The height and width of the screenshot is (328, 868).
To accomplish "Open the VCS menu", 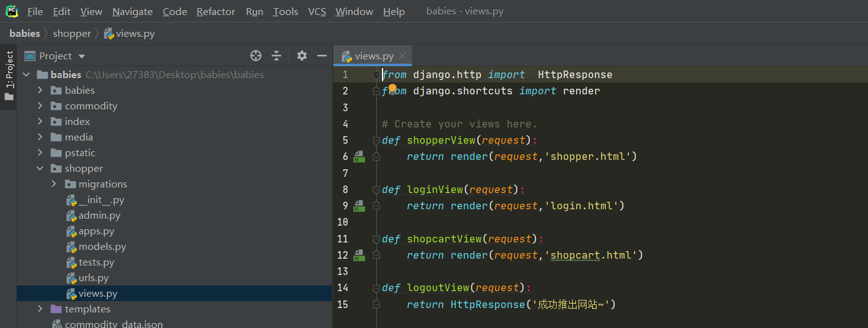I will click(x=317, y=11).
